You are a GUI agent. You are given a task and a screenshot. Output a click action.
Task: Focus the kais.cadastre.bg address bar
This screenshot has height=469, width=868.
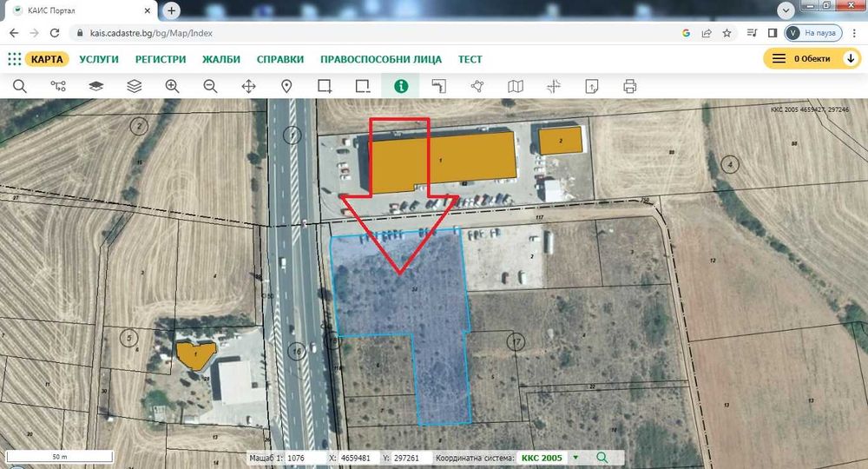151,33
